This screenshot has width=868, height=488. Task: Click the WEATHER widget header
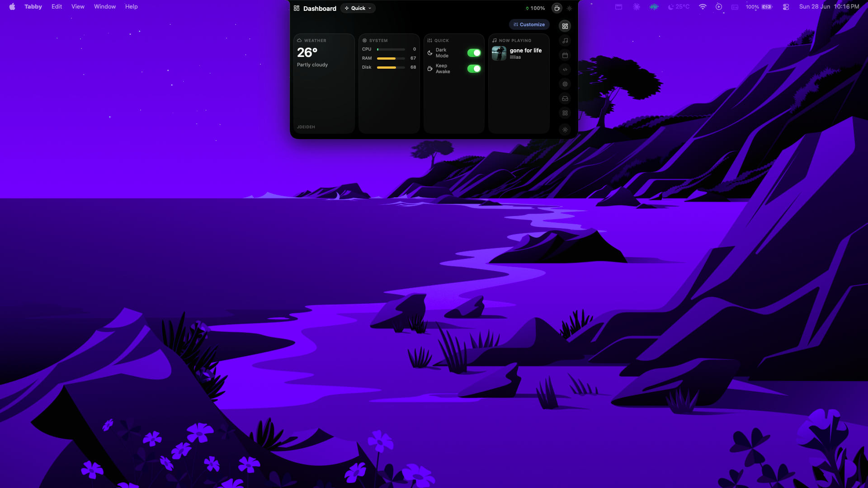pyautogui.click(x=312, y=41)
